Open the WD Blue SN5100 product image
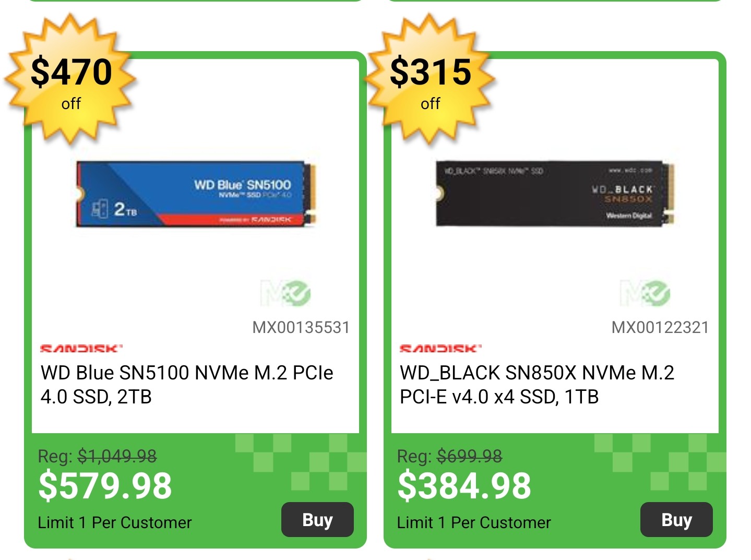This screenshot has height=560, width=751. [x=196, y=194]
